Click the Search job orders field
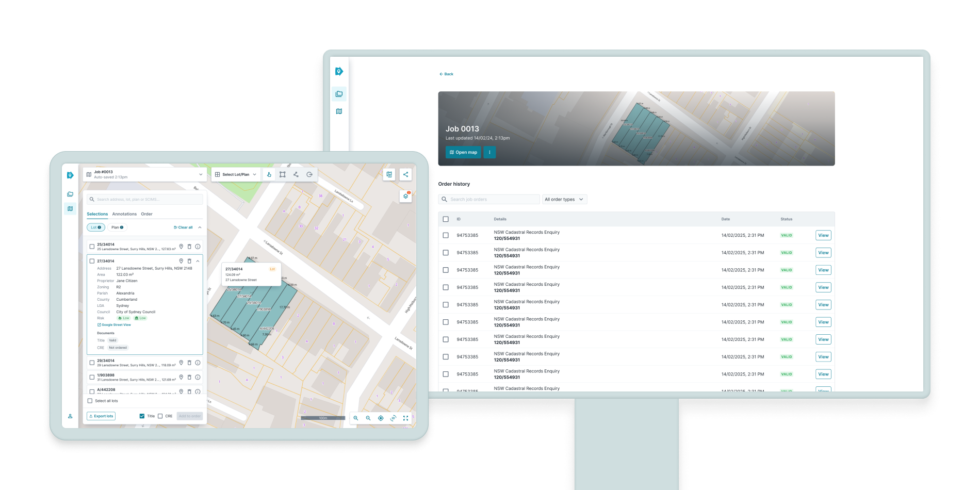This screenshot has width=980, height=490. pos(489,200)
